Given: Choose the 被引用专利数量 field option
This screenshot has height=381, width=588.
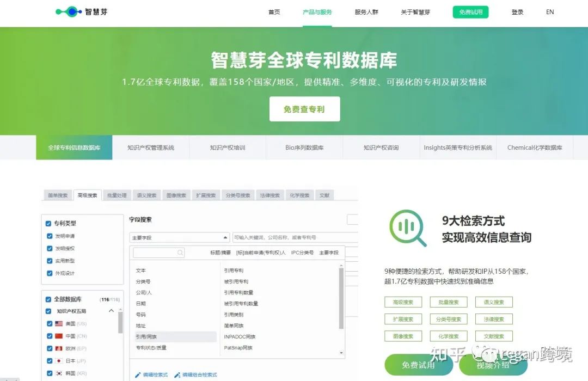Looking at the screenshot, I should (x=241, y=303).
